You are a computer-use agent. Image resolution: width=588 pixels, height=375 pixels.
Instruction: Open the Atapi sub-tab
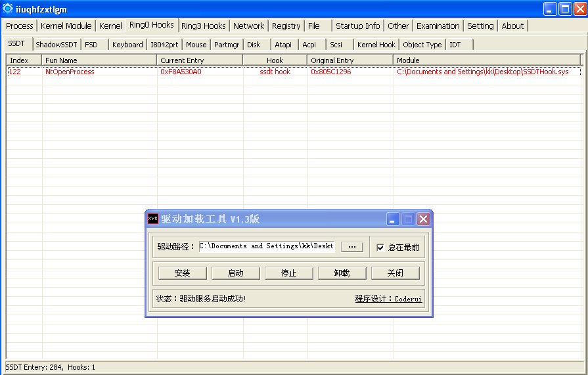click(x=285, y=45)
